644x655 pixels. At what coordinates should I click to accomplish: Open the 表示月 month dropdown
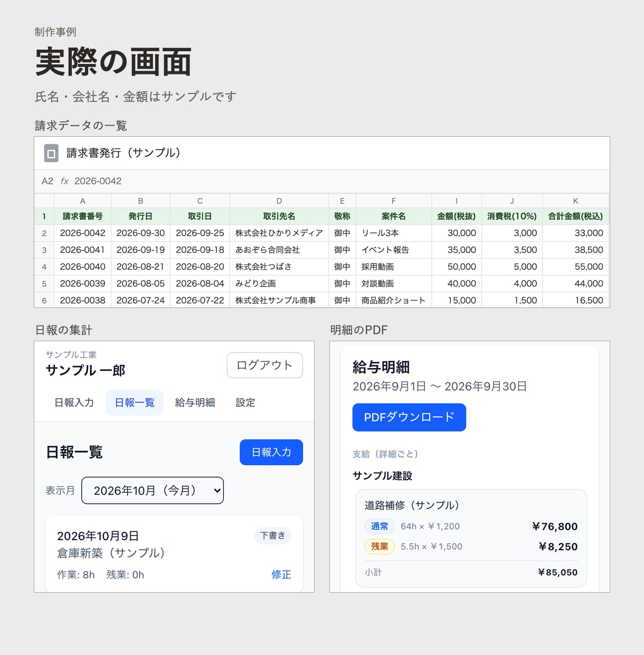(153, 490)
